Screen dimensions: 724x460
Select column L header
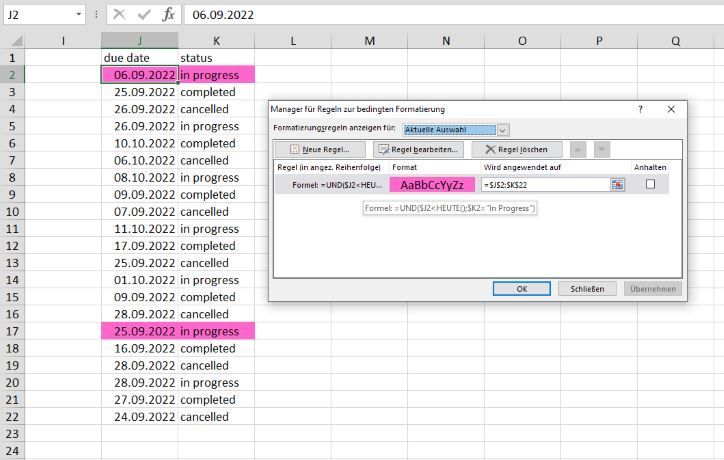tap(293, 41)
